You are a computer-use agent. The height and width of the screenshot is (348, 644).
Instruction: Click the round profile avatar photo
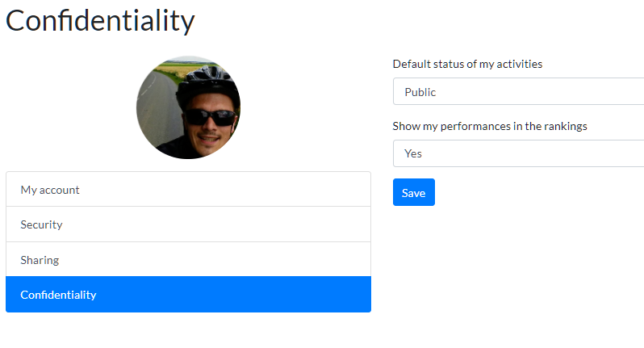(188, 107)
